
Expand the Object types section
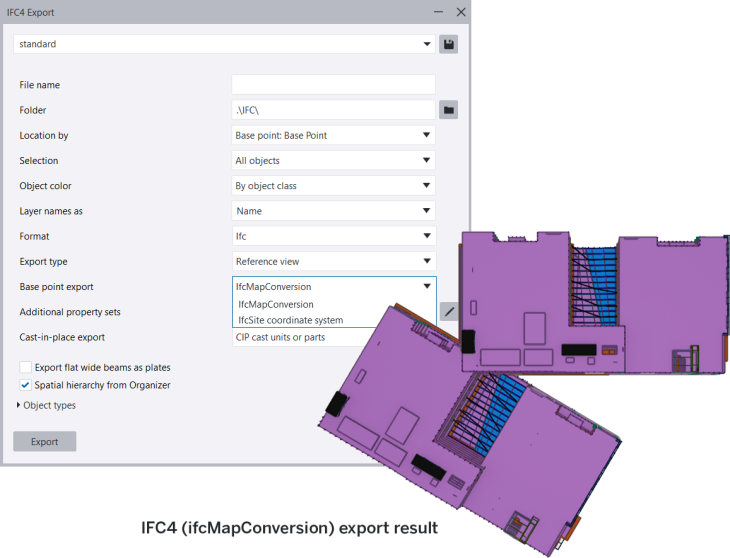(x=46, y=405)
